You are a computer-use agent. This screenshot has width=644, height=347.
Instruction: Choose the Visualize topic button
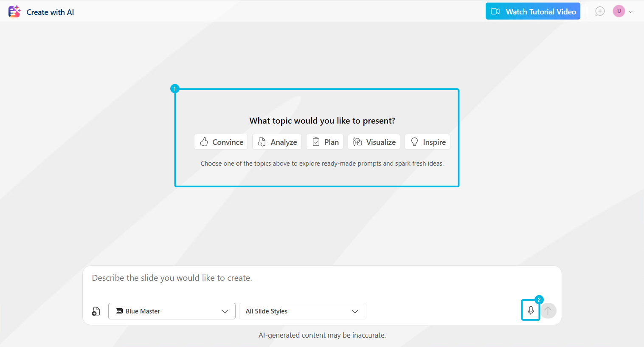[x=374, y=142]
